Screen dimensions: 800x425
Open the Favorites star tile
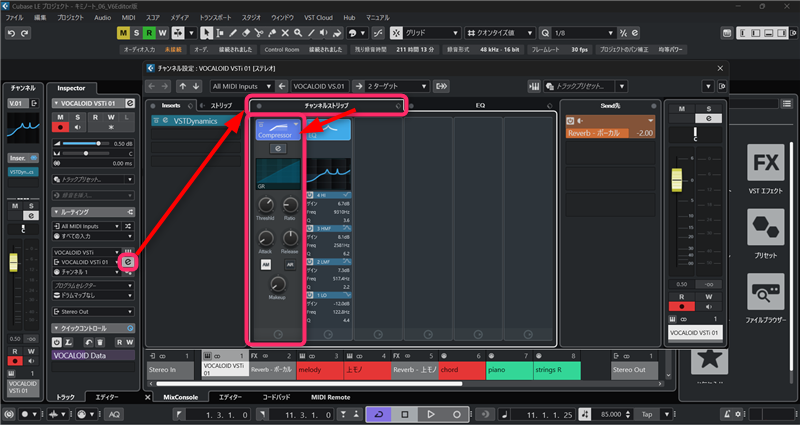pyautogui.click(x=710, y=360)
